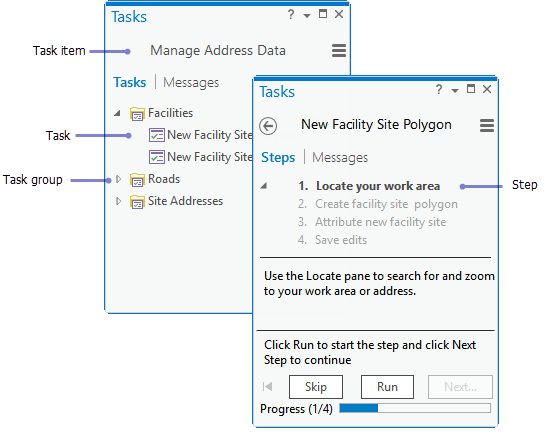The height and width of the screenshot is (442, 549).
Task: Click the Progress bar
Action: (x=415, y=408)
